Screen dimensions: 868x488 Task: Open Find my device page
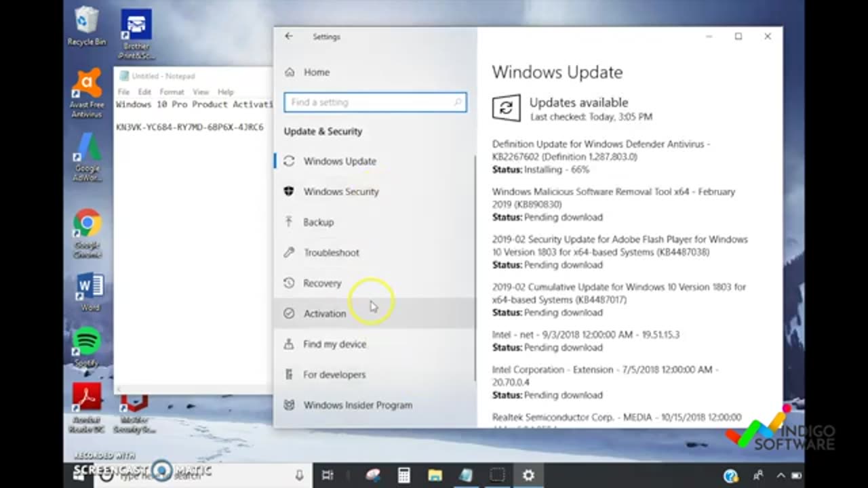coord(375,344)
